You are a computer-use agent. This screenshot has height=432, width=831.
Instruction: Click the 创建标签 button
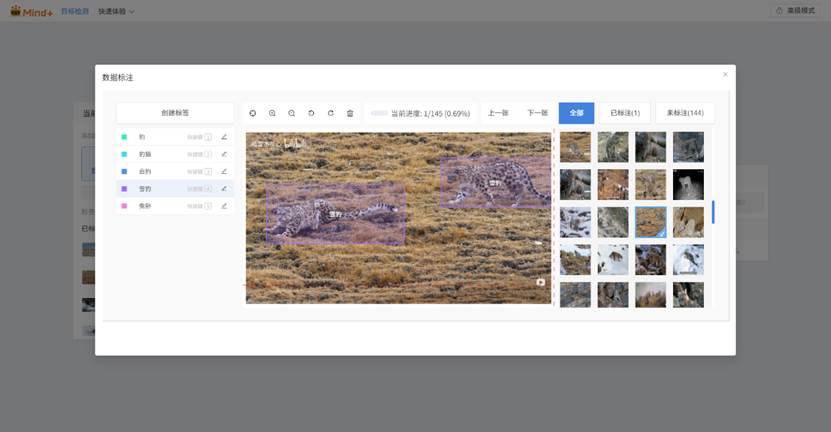point(175,113)
